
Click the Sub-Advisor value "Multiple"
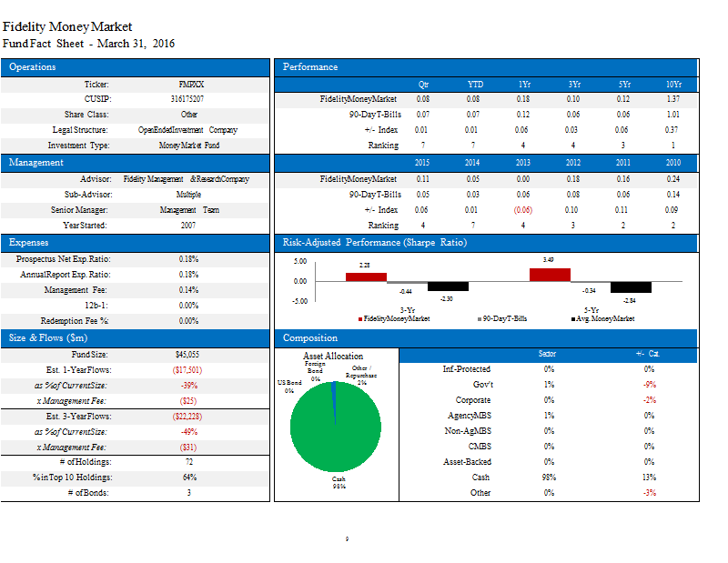point(188,195)
